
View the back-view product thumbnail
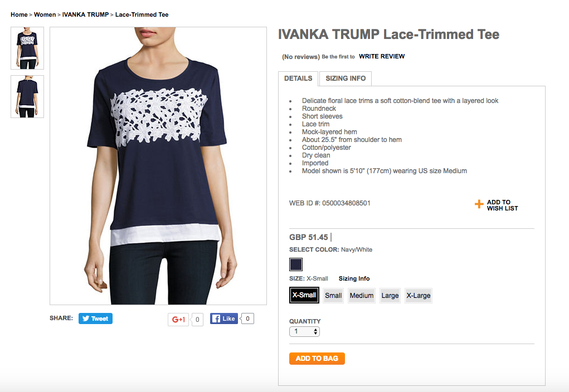27,96
